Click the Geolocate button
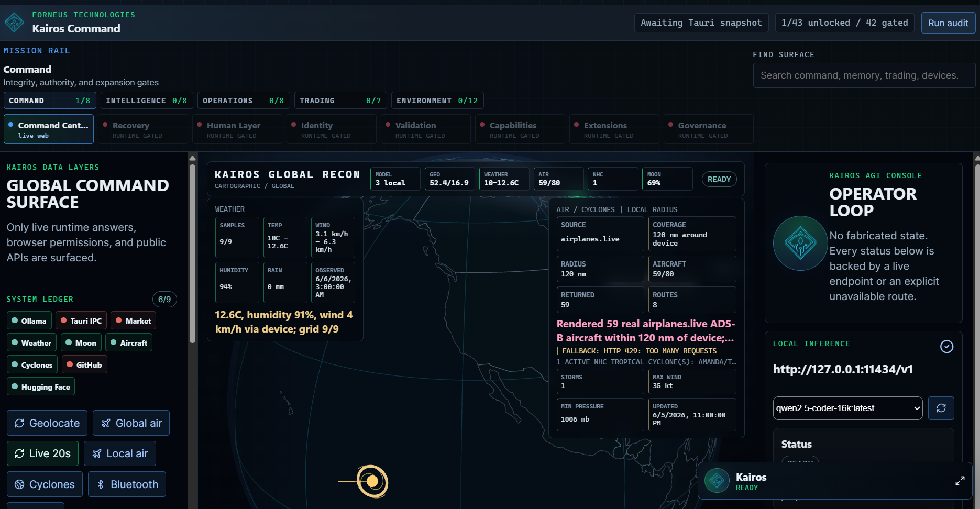Image resolution: width=980 pixels, height=509 pixels. (47, 423)
